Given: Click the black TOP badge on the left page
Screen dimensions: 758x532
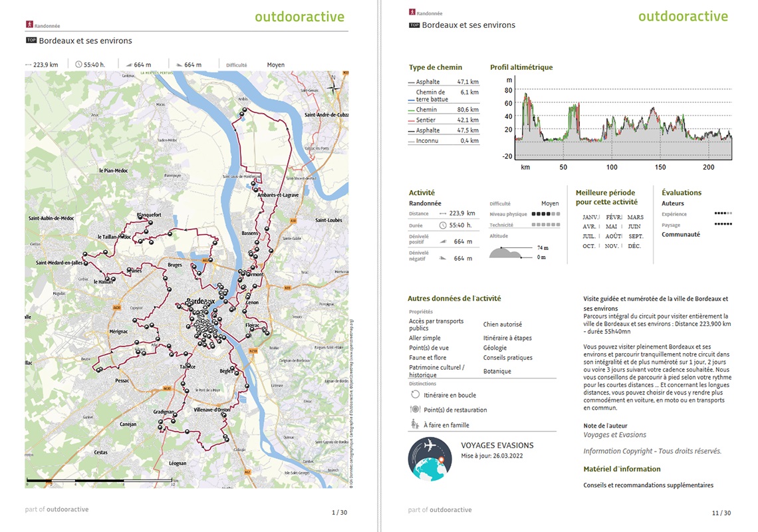Looking at the screenshot, I should [31, 41].
